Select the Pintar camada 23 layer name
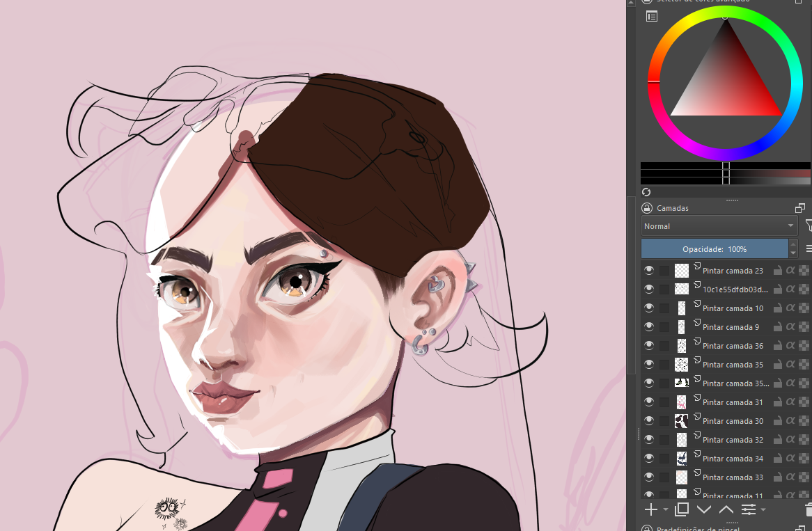Screen dimensions: 812x531 [x=733, y=271]
